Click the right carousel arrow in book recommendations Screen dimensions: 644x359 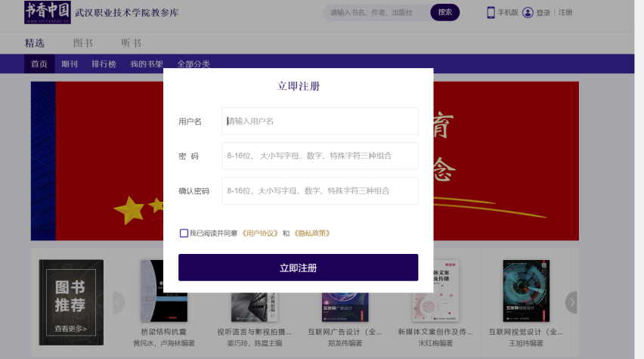click(x=572, y=302)
